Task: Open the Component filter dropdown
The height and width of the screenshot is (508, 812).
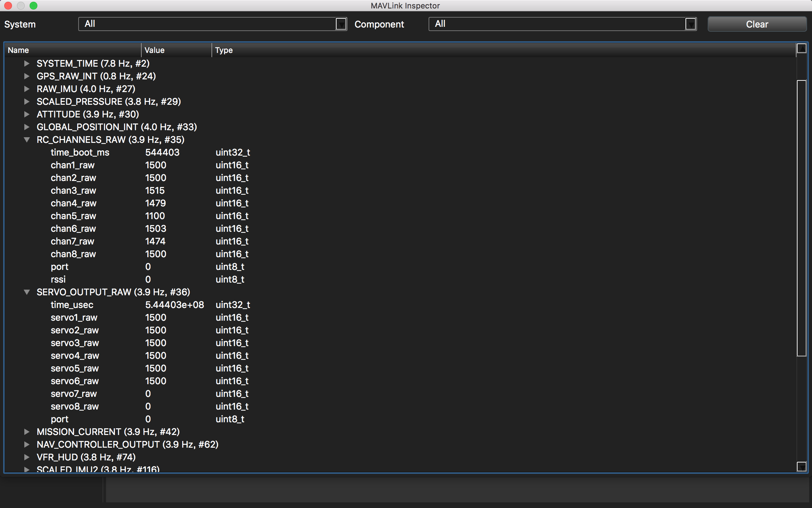Action: (562, 24)
